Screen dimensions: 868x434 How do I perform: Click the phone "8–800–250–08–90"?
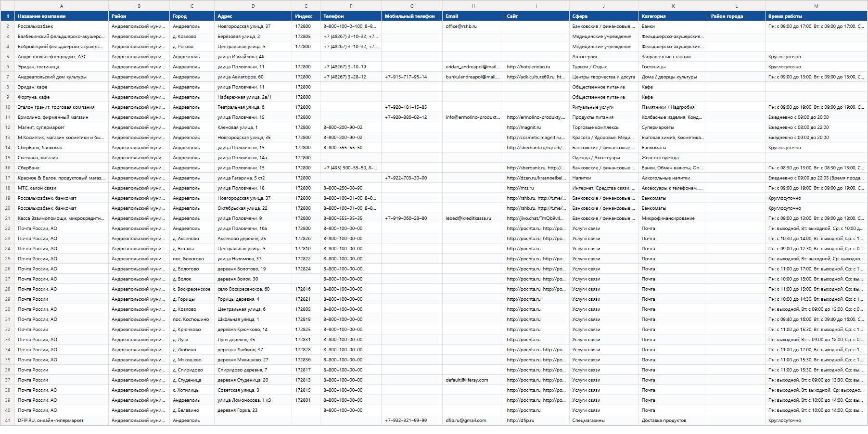tap(351, 188)
